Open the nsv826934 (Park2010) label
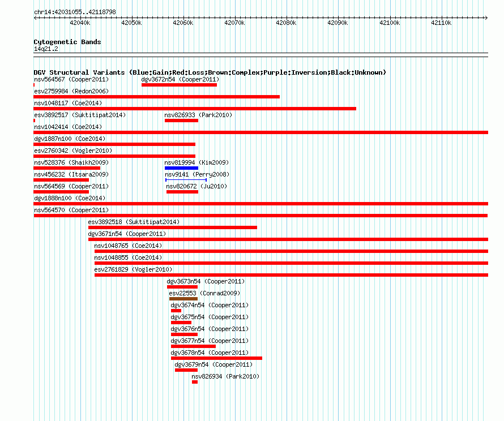 tap(225, 376)
